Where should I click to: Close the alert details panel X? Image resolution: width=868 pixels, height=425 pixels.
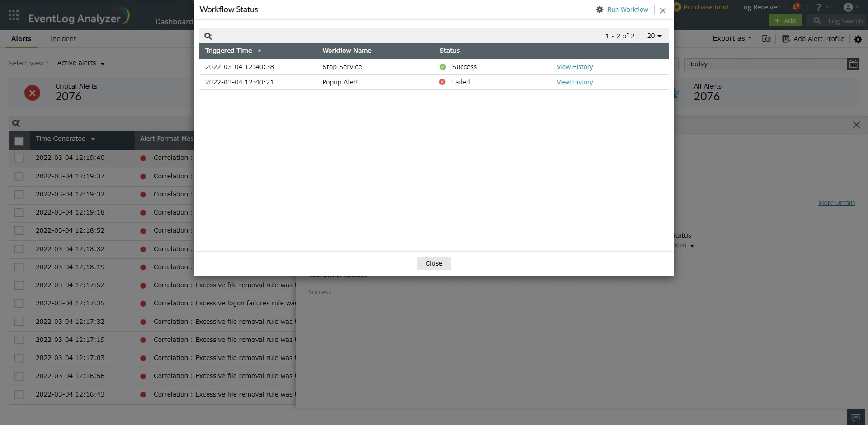point(856,125)
